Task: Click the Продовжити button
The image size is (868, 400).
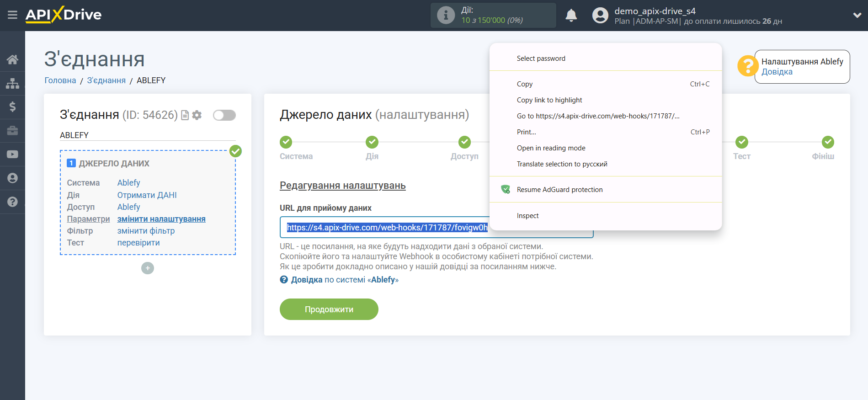Action: tap(329, 309)
